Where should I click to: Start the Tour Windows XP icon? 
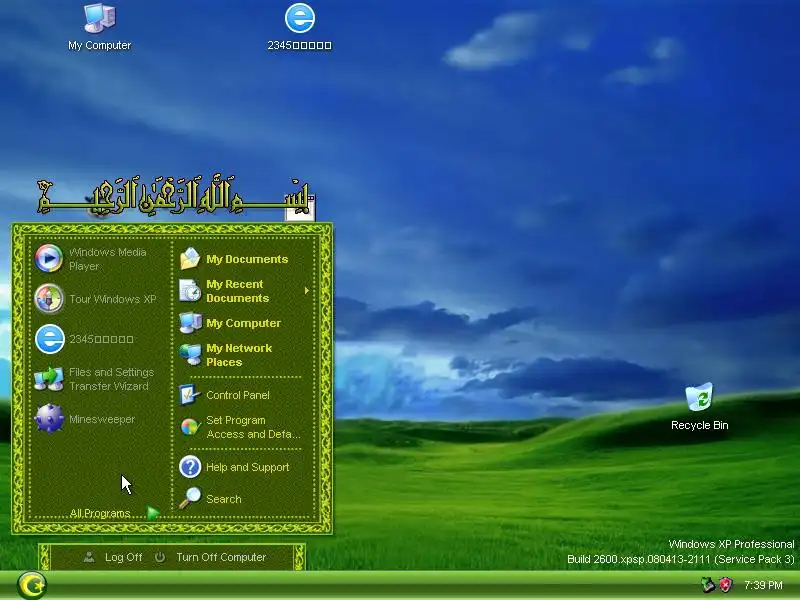[49, 298]
